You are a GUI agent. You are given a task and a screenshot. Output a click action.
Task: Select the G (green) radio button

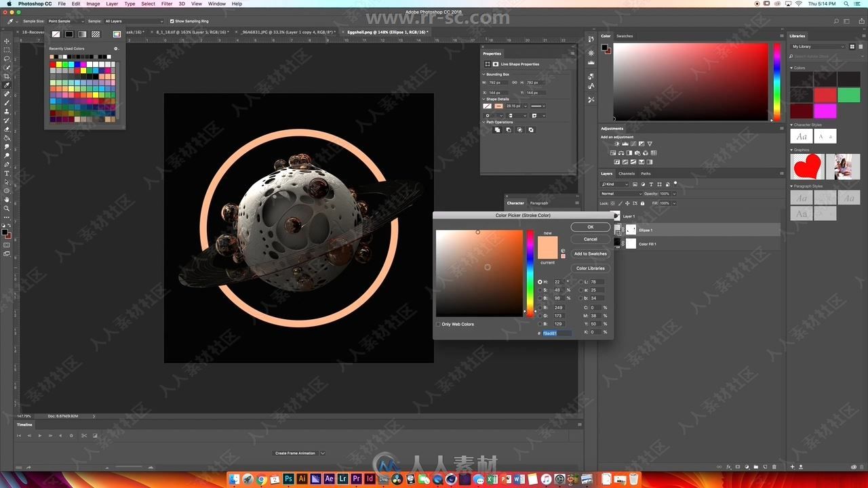(x=540, y=315)
